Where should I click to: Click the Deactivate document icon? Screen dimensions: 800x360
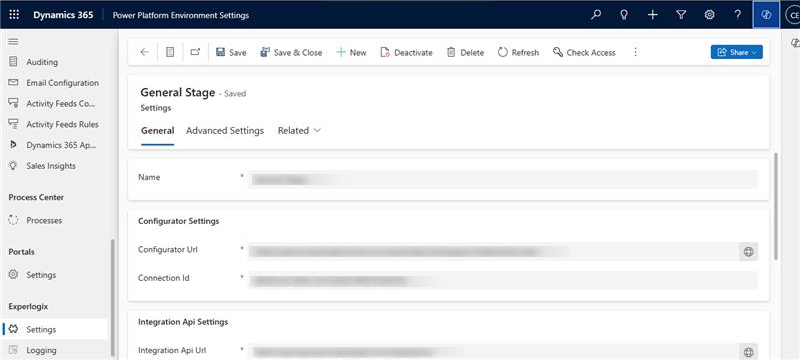(x=385, y=52)
